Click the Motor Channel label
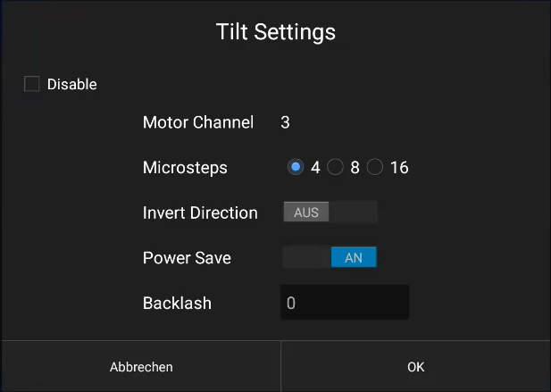551x392 pixels. [198, 122]
